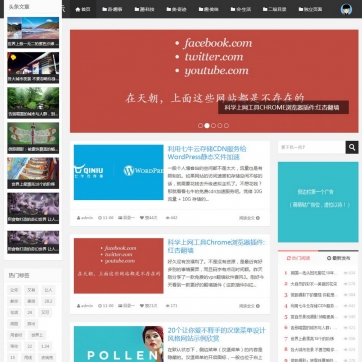Viewport: 362px width, 362px height.
Task: Open the 美·奇迹 nav item
Action: (177, 9)
